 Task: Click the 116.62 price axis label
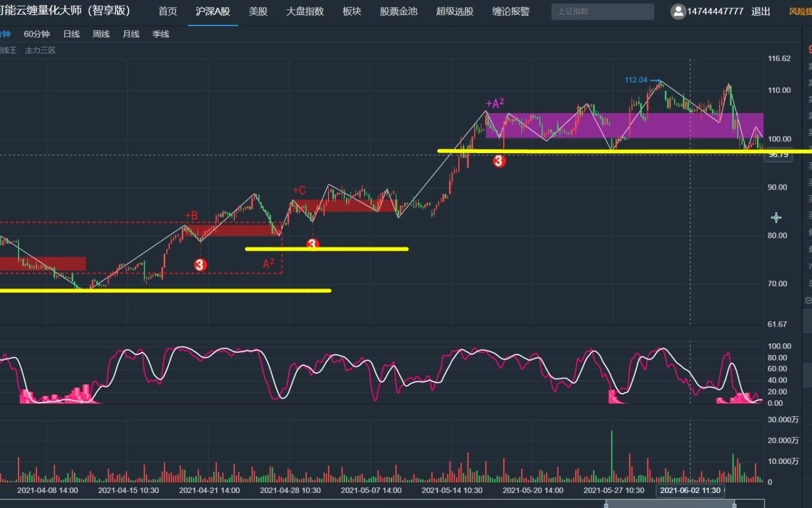(x=779, y=59)
